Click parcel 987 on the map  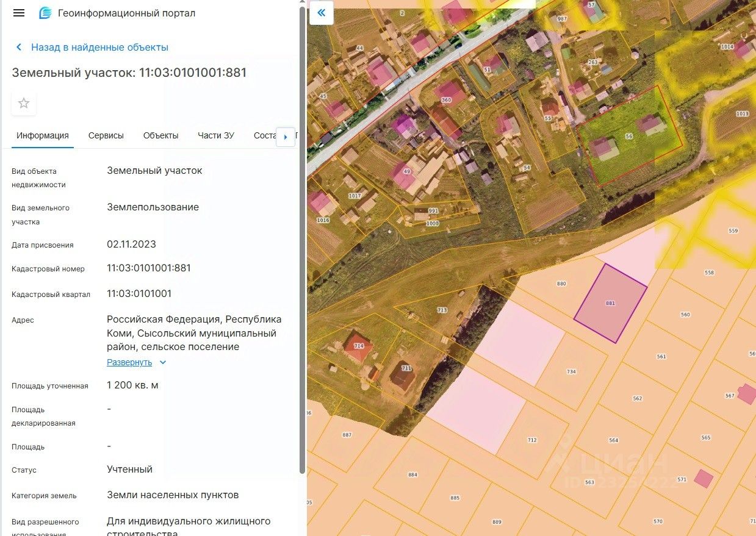pos(563,19)
